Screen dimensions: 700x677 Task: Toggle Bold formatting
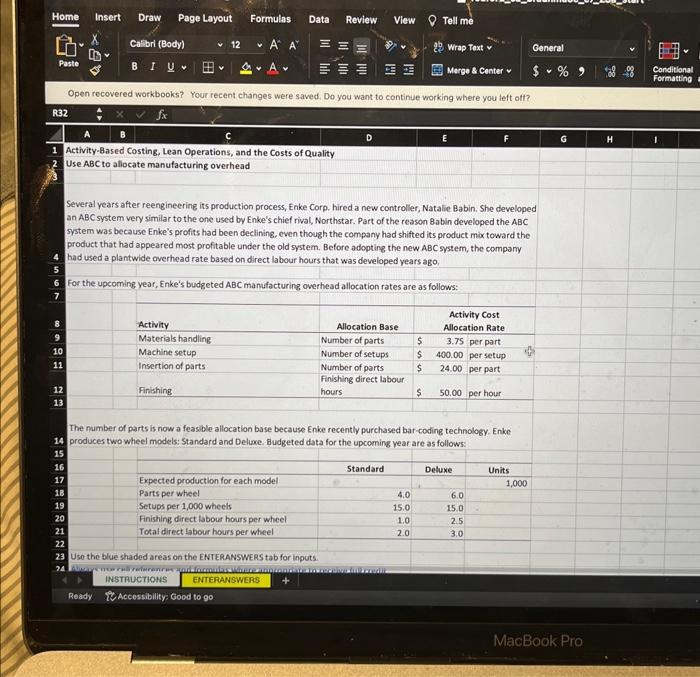[134, 67]
